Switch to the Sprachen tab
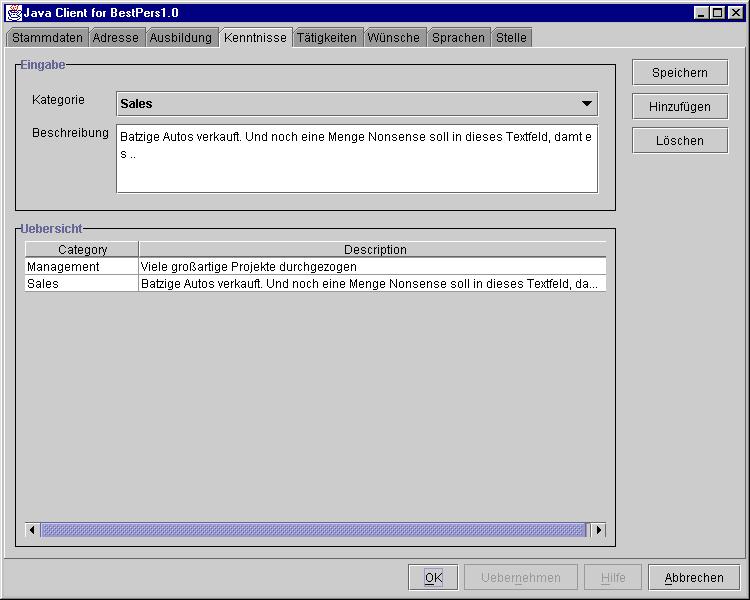 point(458,38)
